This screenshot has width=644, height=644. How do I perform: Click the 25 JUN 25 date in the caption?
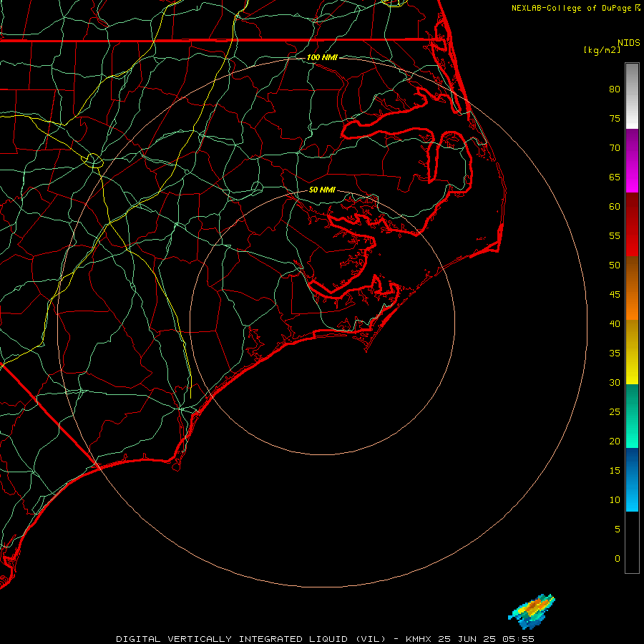pos(467,639)
